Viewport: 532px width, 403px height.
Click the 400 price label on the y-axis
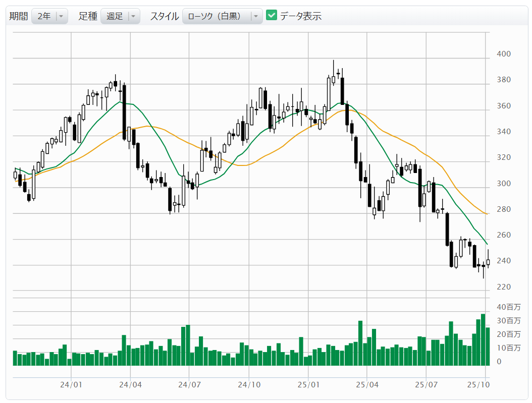[x=503, y=54]
